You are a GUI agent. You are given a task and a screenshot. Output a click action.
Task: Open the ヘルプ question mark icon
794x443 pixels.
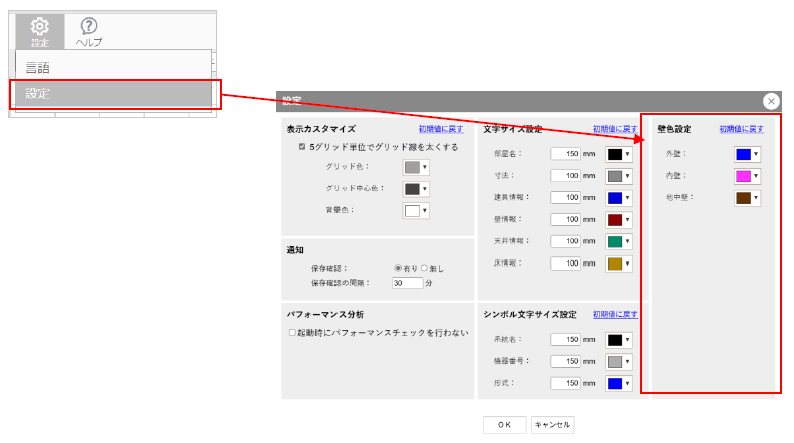[89, 30]
